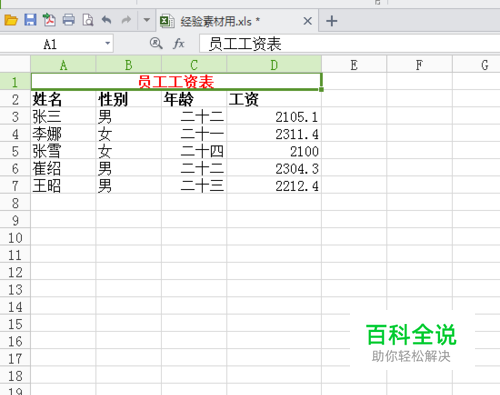Select the cell containing 张雪
The height and width of the screenshot is (395, 500).
[x=63, y=151]
